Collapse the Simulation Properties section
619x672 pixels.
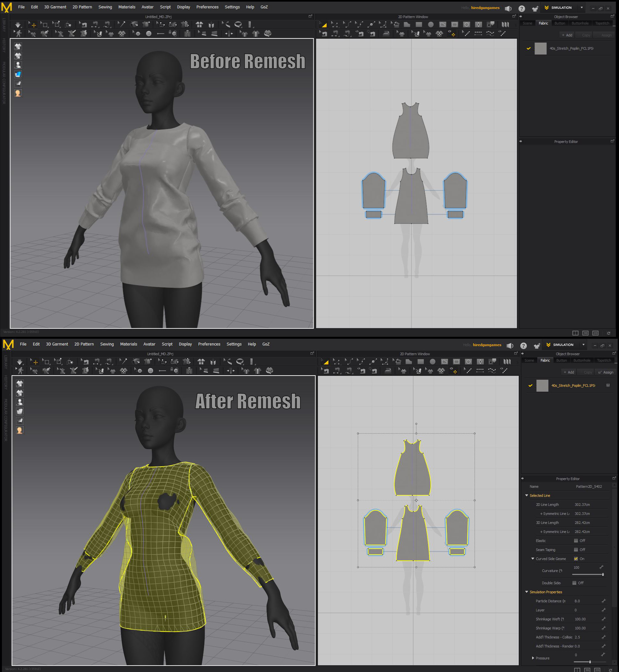tap(526, 592)
